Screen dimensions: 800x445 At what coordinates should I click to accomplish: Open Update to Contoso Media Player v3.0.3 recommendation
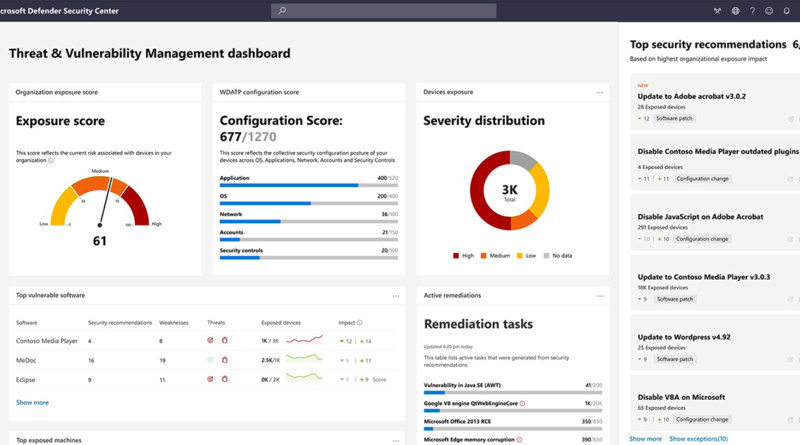click(704, 277)
